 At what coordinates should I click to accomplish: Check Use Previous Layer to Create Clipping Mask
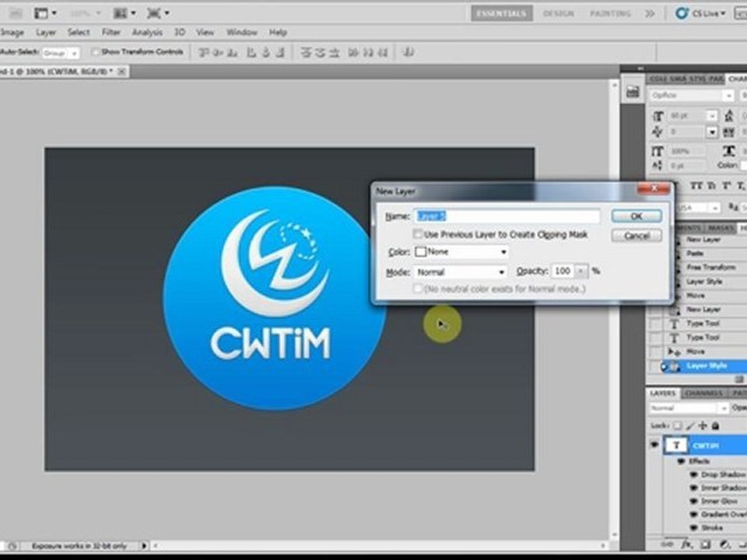[418, 234]
